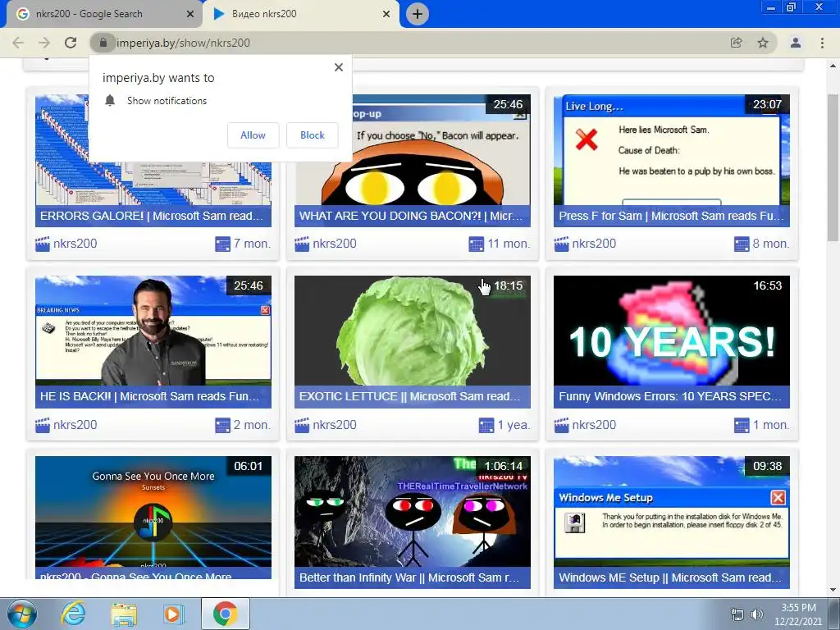This screenshot has height=630, width=840.
Task: Open EXOTIC LETTUCE video title
Action: [x=410, y=396]
